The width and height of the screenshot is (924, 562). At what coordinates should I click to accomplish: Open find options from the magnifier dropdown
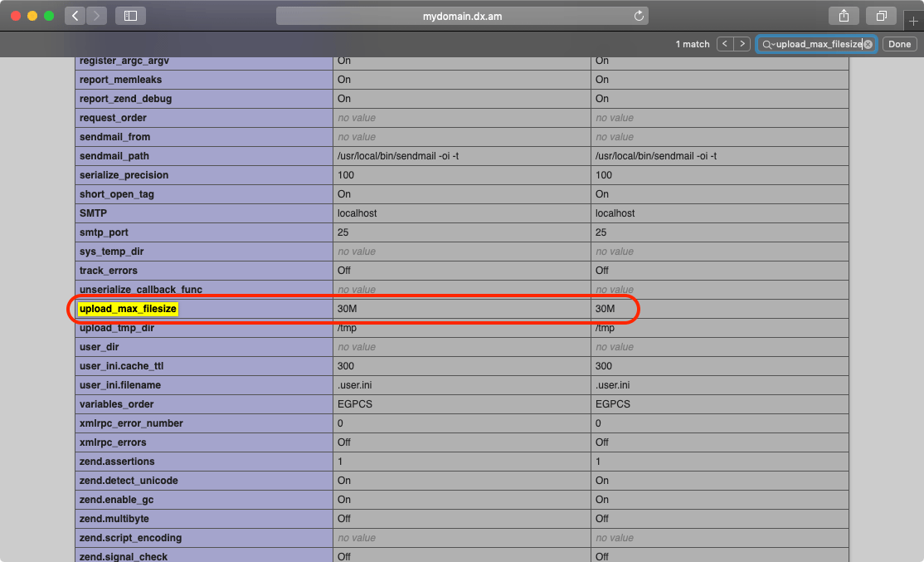click(768, 44)
